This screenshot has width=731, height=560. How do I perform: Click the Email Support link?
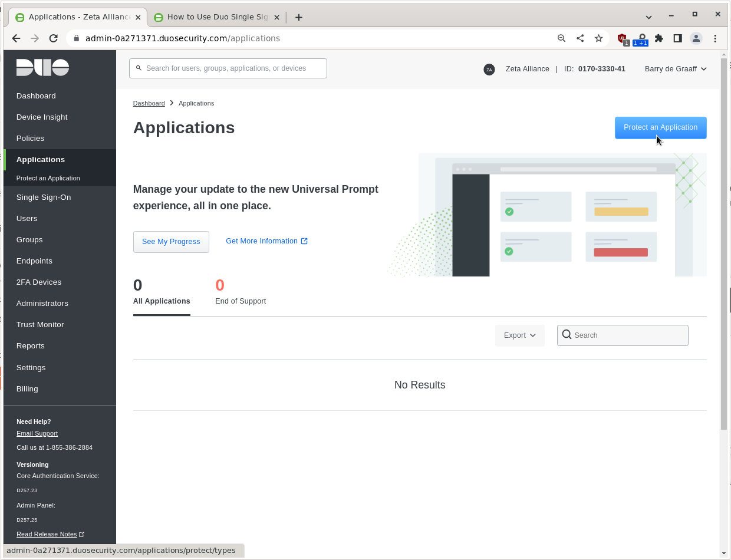37,433
